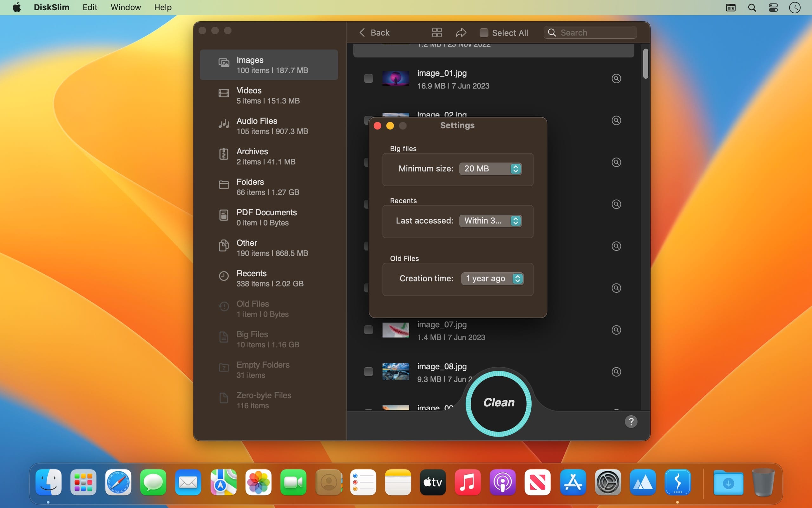
Task: Launch Music app from the dock
Action: (x=468, y=482)
